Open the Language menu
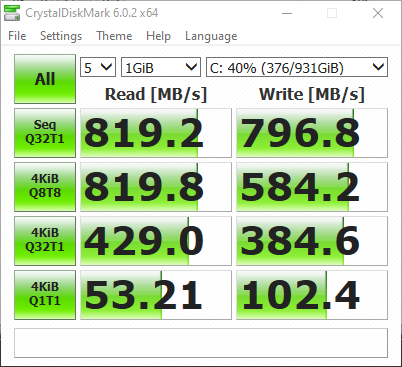Viewport: 402px width, 367px height. click(211, 36)
